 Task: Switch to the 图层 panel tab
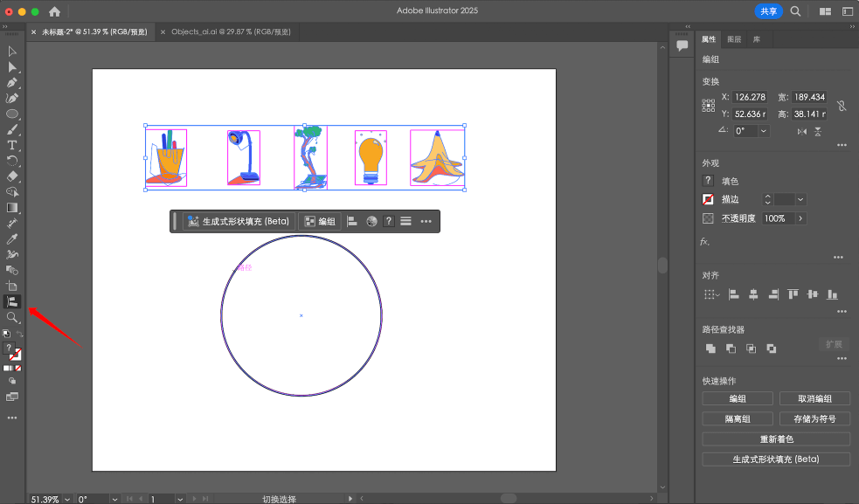coord(733,38)
